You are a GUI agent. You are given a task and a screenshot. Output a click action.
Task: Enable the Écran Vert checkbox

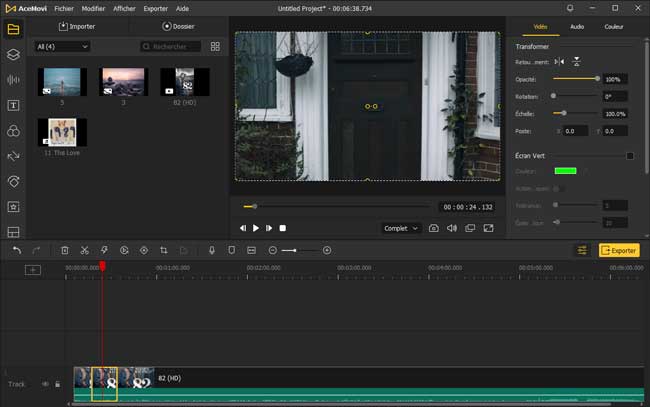pos(630,156)
